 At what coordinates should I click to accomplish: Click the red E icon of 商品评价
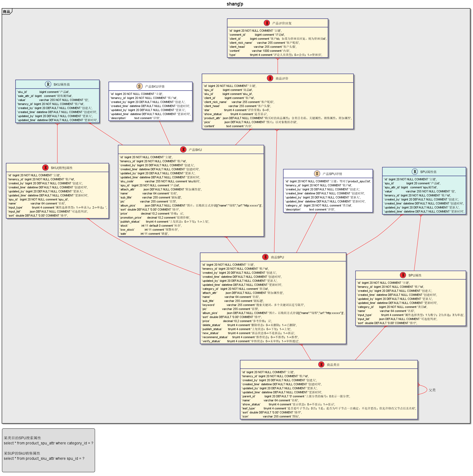[270, 78]
